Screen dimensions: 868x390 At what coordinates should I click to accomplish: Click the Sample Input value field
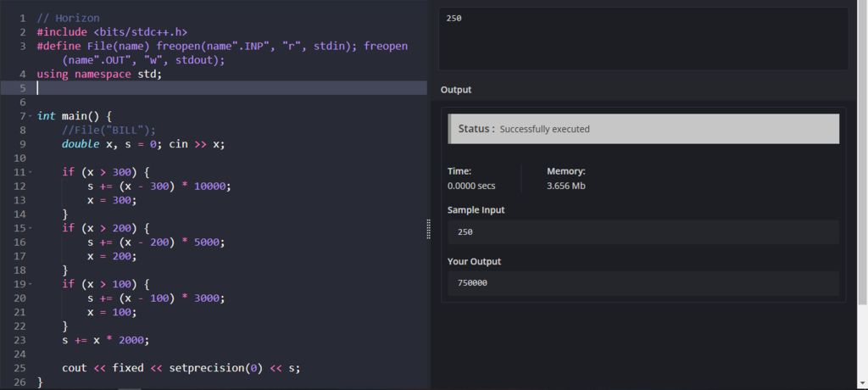[x=643, y=231]
